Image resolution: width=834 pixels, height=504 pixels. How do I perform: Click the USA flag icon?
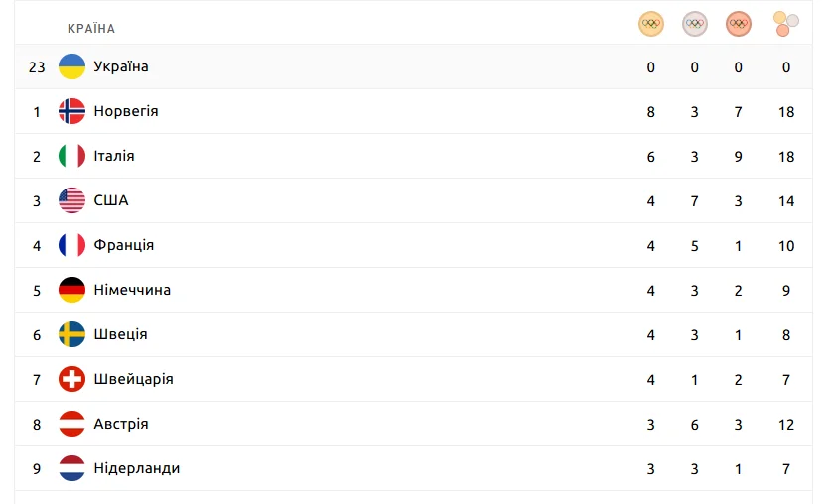pyautogui.click(x=71, y=200)
